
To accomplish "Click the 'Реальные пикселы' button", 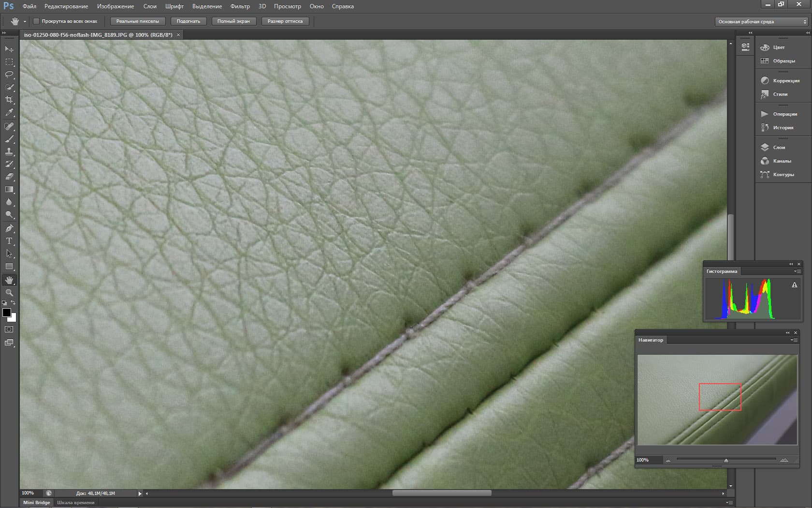I will [138, 21].
